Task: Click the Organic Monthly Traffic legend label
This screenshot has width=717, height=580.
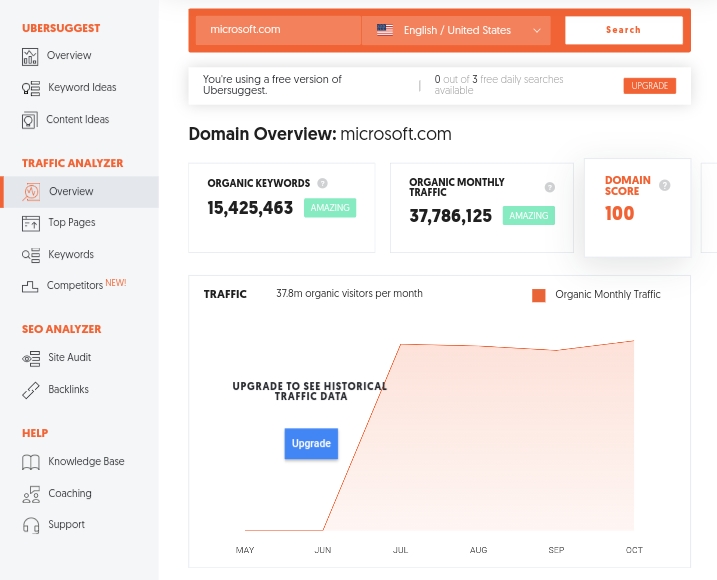Action: pos(608,295)
